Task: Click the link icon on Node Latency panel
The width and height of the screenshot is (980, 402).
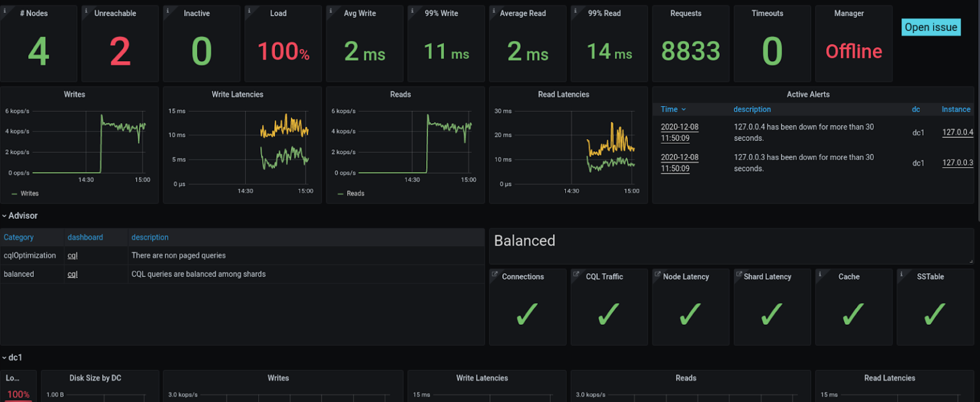Action: click(657, 274)
